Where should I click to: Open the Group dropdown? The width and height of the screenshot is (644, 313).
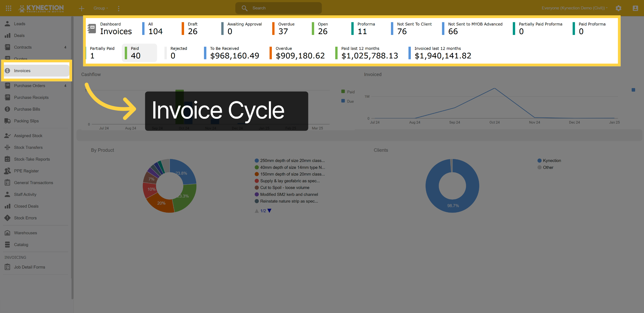(101, 8)
